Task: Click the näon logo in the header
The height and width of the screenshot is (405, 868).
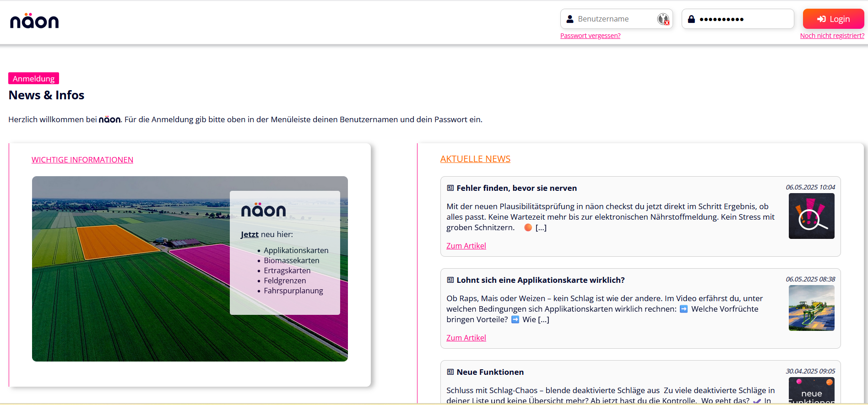Action: (34, 21)
